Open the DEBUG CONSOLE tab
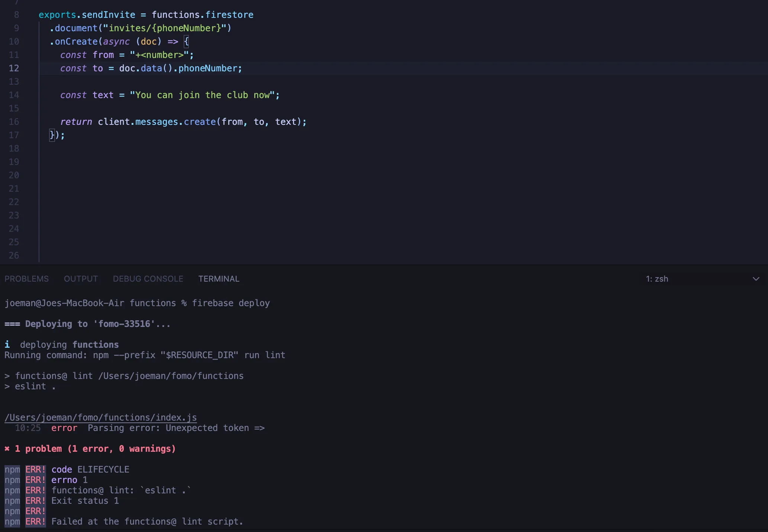Screen dimensions: 768x532 [148, 279]
